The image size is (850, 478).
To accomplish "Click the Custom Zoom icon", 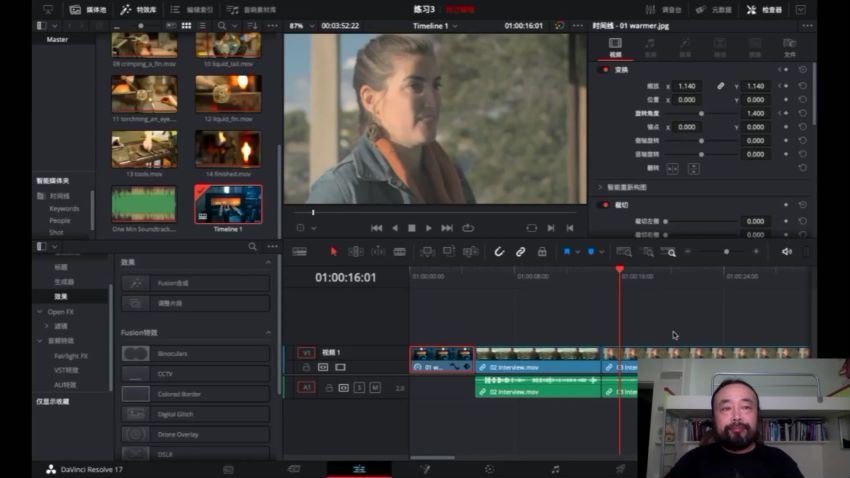I will point(669,251).
